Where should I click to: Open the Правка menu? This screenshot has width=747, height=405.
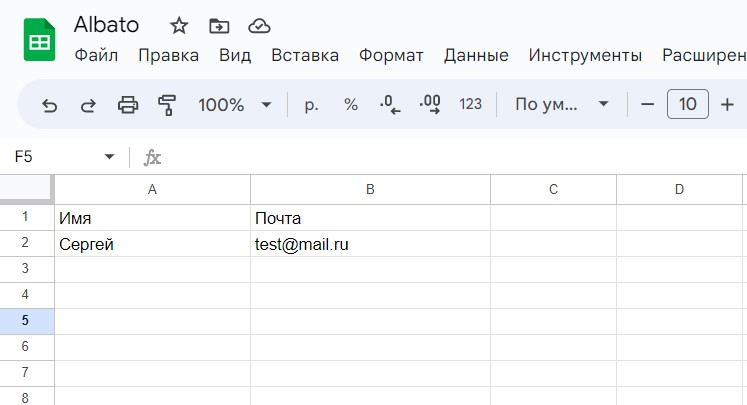coord(168,55)
